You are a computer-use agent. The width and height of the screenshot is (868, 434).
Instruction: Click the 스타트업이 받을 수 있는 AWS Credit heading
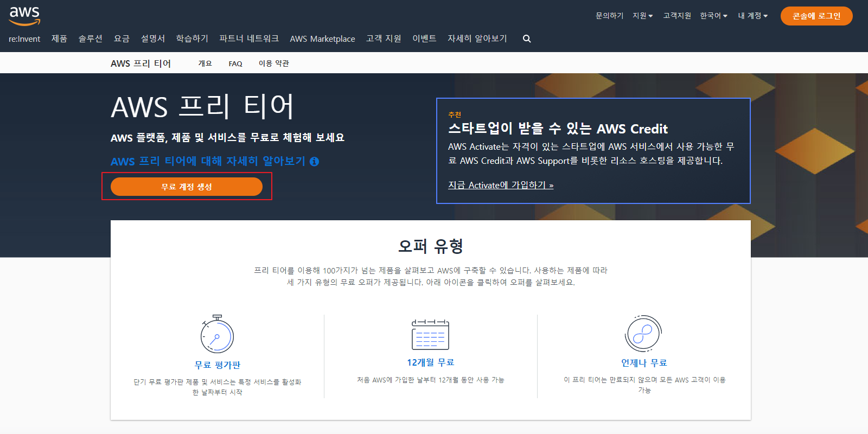[558, 129]
